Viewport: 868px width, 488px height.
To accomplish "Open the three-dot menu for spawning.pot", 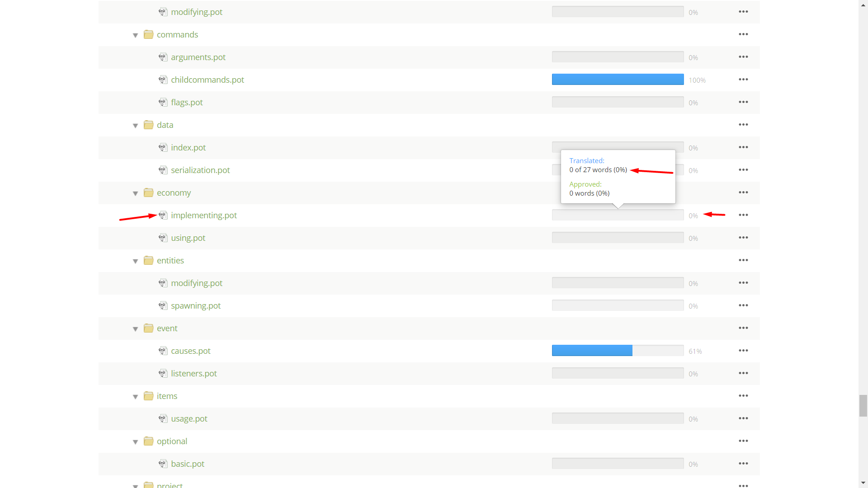I will point(743,305).
